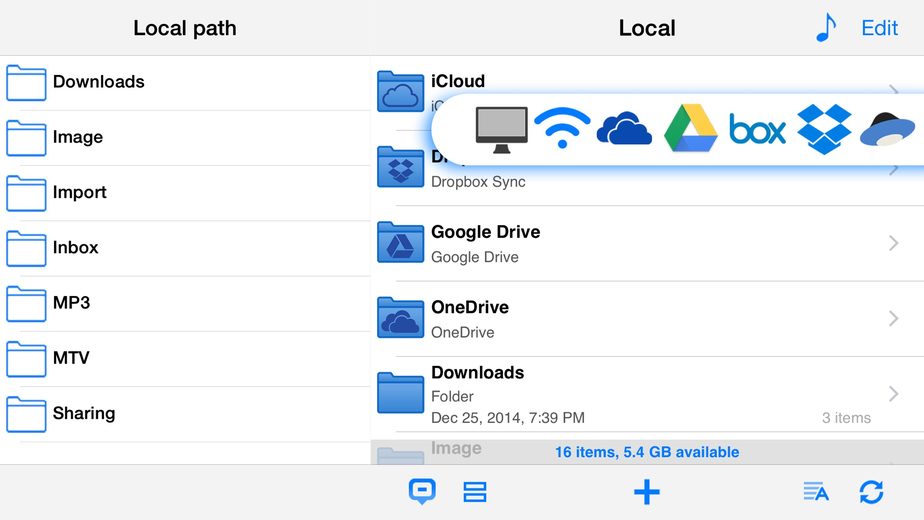924x520 pixels.
Task: Click the '3 items' count text
Action: pos(846,417)
